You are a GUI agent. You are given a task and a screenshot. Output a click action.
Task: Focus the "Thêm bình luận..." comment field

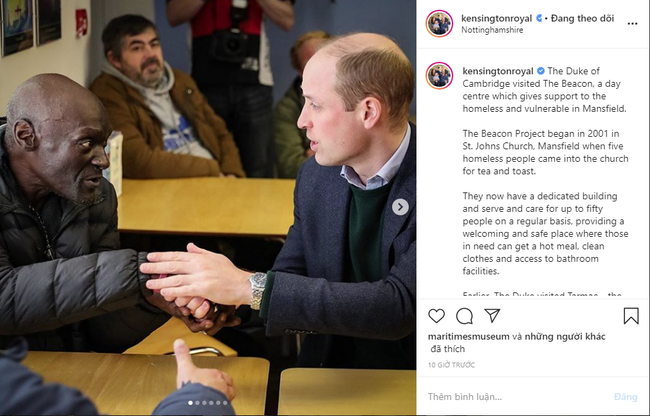pos(516,397)
